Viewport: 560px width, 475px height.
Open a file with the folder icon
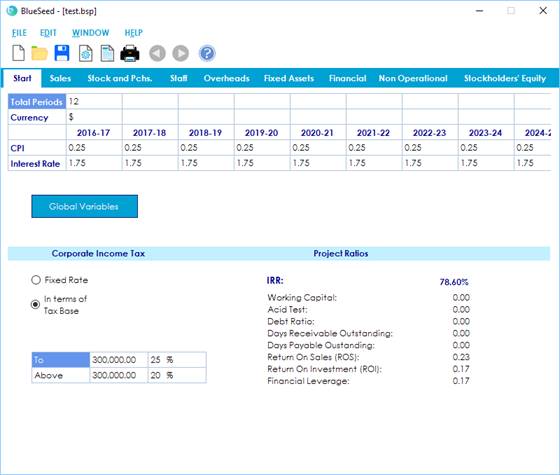click(x=40, y=54)
